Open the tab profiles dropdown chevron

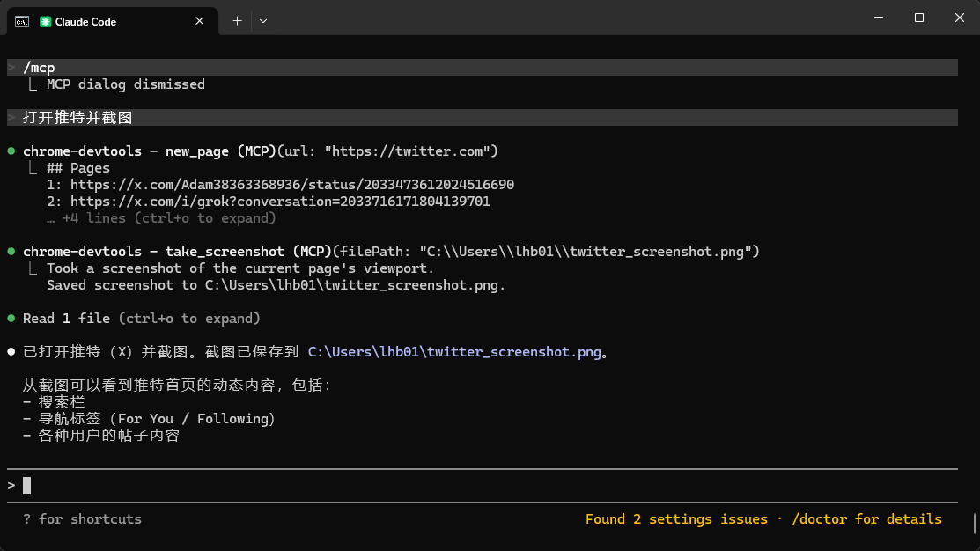pos(263,21)
